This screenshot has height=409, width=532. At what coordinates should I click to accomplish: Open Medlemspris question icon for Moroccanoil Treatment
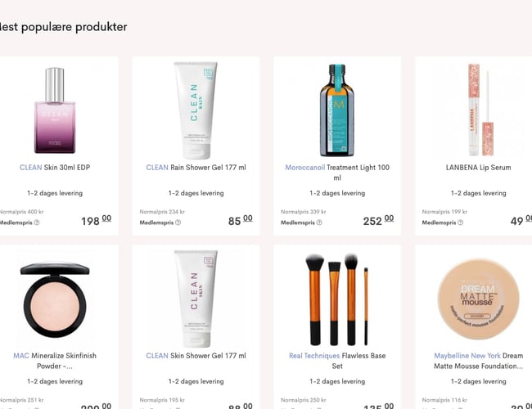point(319,222)
